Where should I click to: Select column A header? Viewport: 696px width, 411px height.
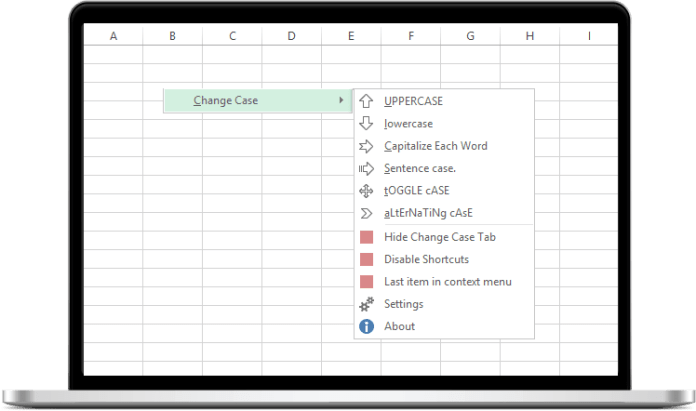pyautogui.click(x=113, y=37)
